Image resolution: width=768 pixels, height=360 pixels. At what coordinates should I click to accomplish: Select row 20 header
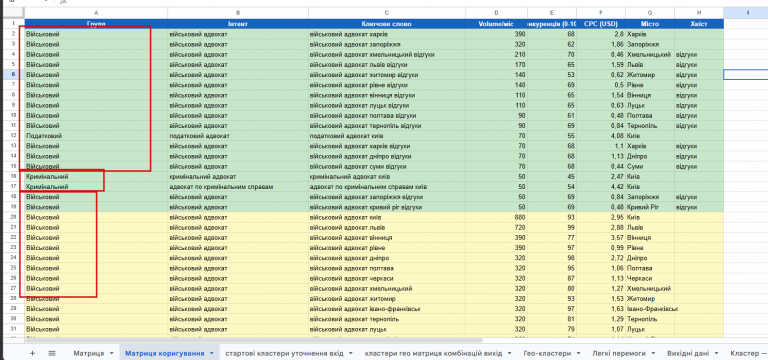coord(13,217)
